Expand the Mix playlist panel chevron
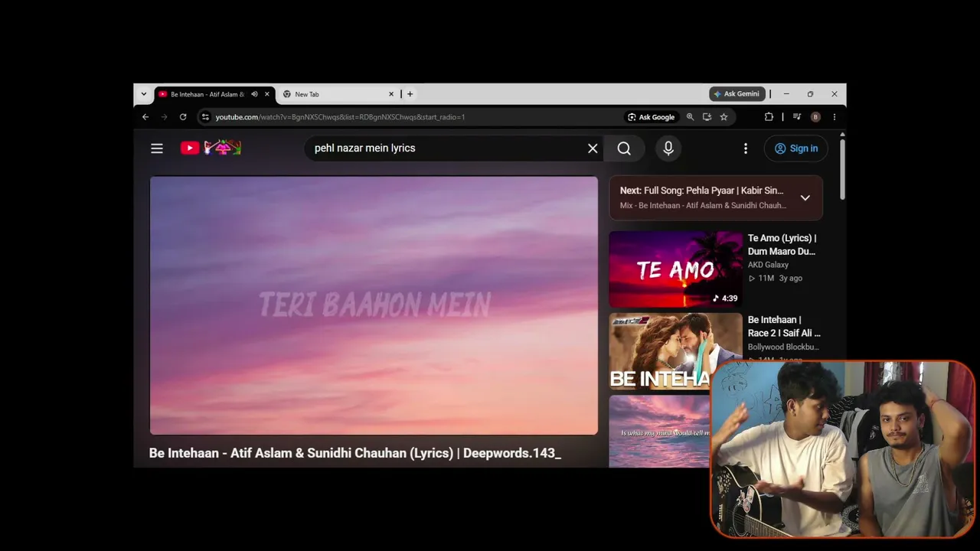The width and height of the screenshot is (980, 551). coord(805,197)
